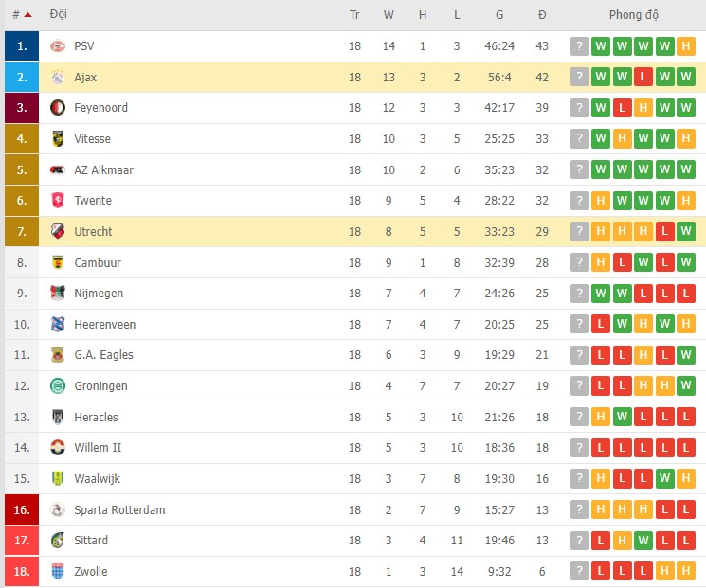Open the Sparta Rotterdam team link
706x588 pixels.
coord(119,510)
